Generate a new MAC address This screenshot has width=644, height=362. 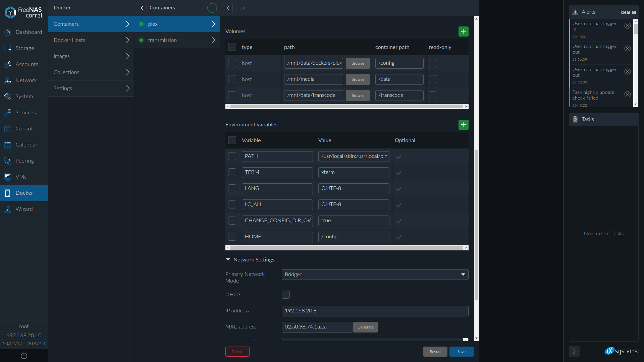(x=365, y=327)
